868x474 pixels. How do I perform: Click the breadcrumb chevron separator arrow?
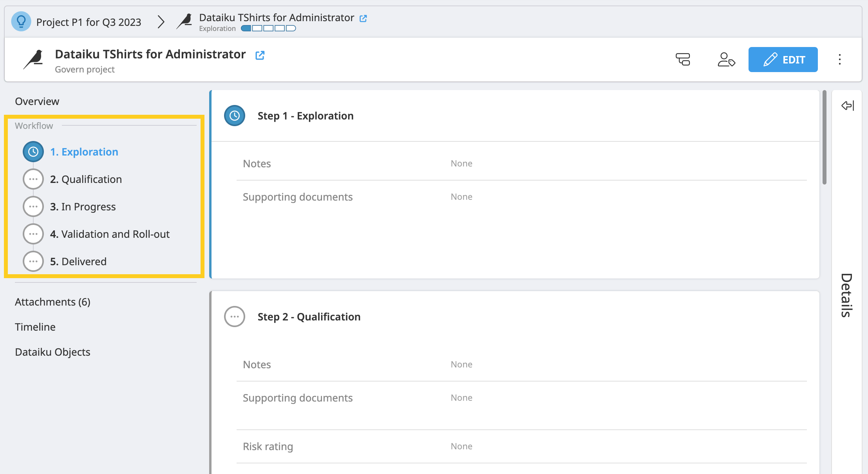pyautogui.click(x=161, y=22)
